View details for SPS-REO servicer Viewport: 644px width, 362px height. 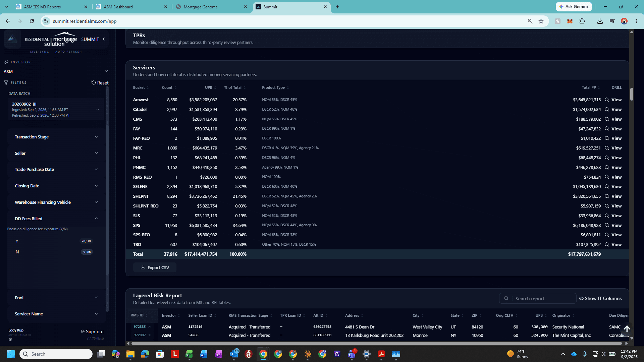(x=613, y=235)
